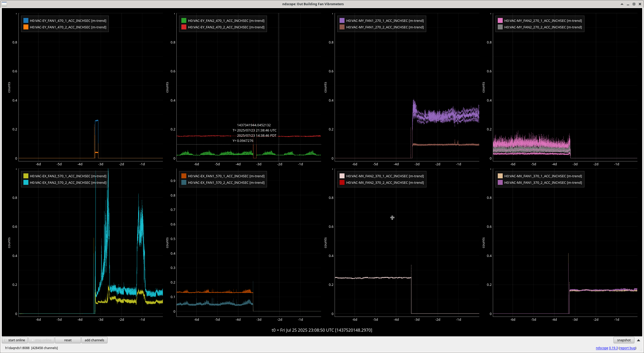The image size is (644, 353).
Task: Click red EY_FAN2_470_2 legend swatch
Action: click(x=184, y=27)
